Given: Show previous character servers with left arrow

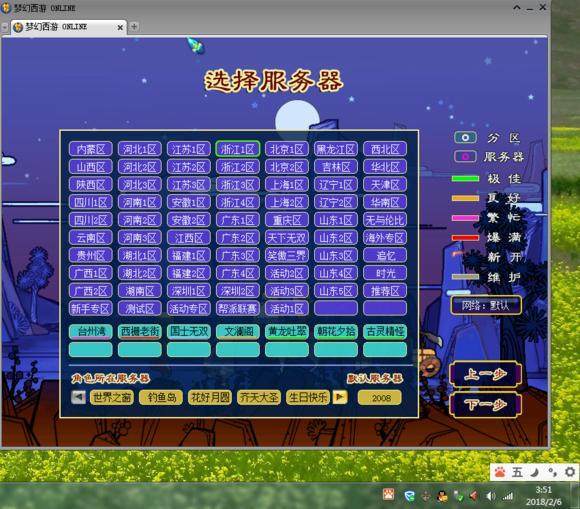Looking at the screenshot, I should [78, 397].
